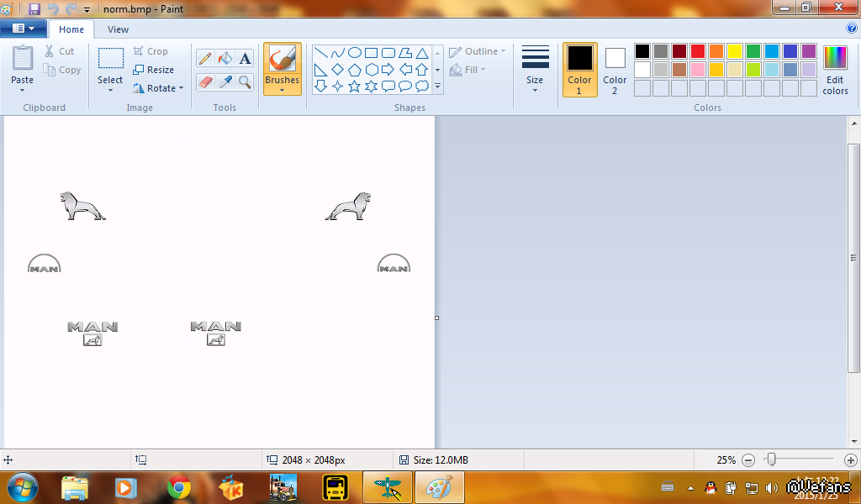Choose the Eraser tool

coord(204,81)
